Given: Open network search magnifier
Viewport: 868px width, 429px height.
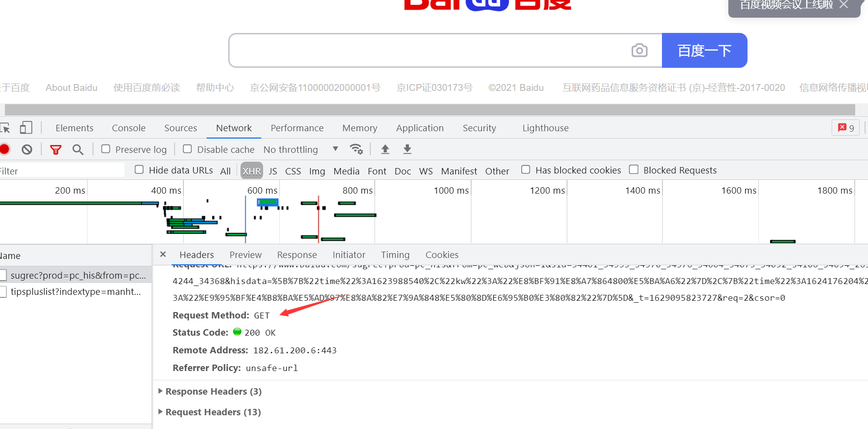Looking at the screenshot, I should [x=78, y=149].
